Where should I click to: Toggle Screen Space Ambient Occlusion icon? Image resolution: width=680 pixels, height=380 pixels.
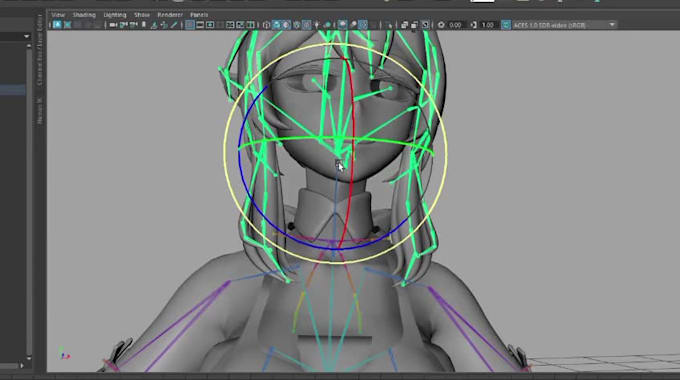(x=342, y=25)
